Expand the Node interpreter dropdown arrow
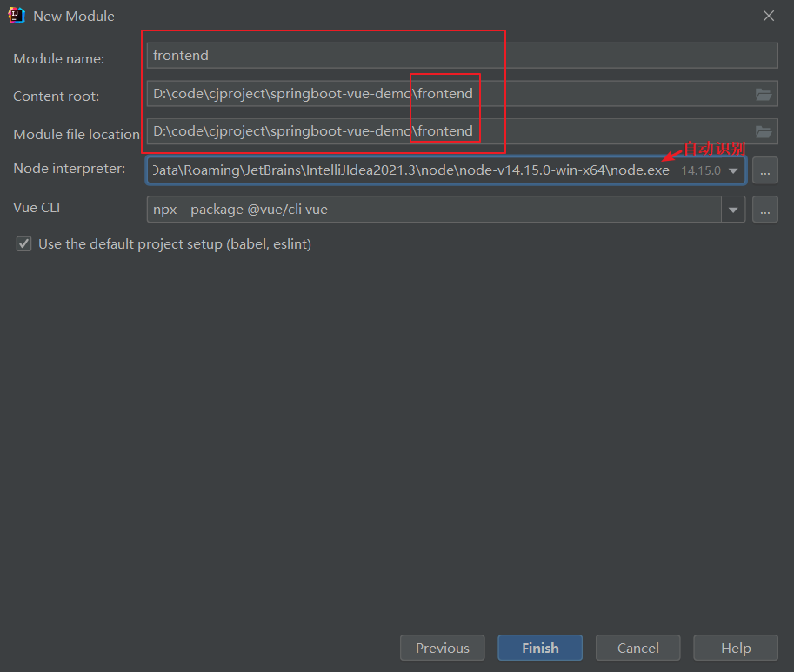 point(733,171)
